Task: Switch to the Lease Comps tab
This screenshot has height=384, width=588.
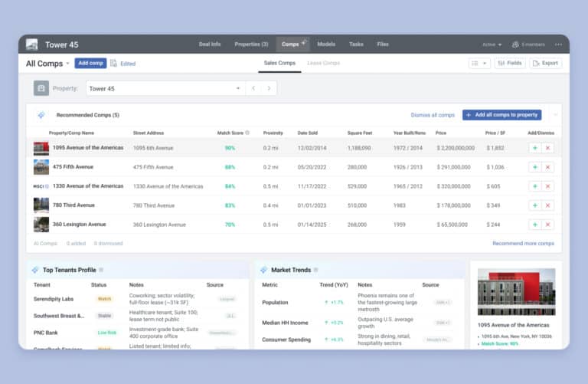Action: point(323,63)
